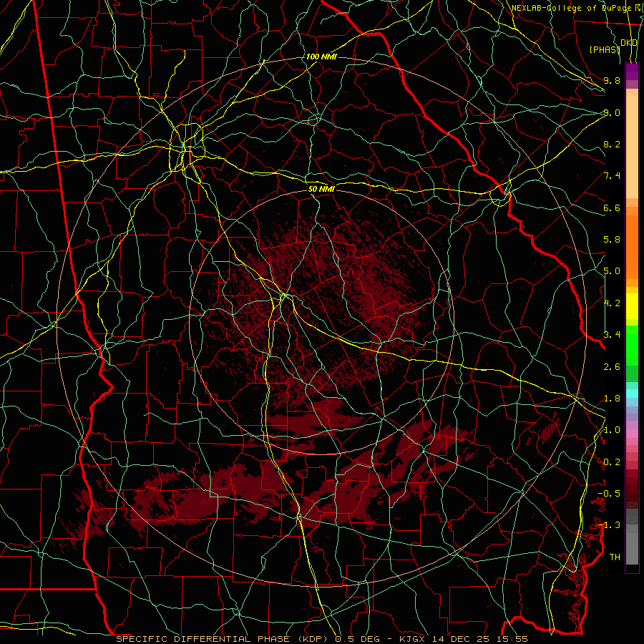This screenshot has height=644, width=644.
Task: Pick the peach segment of the color bar
Action: coord(632,148)
